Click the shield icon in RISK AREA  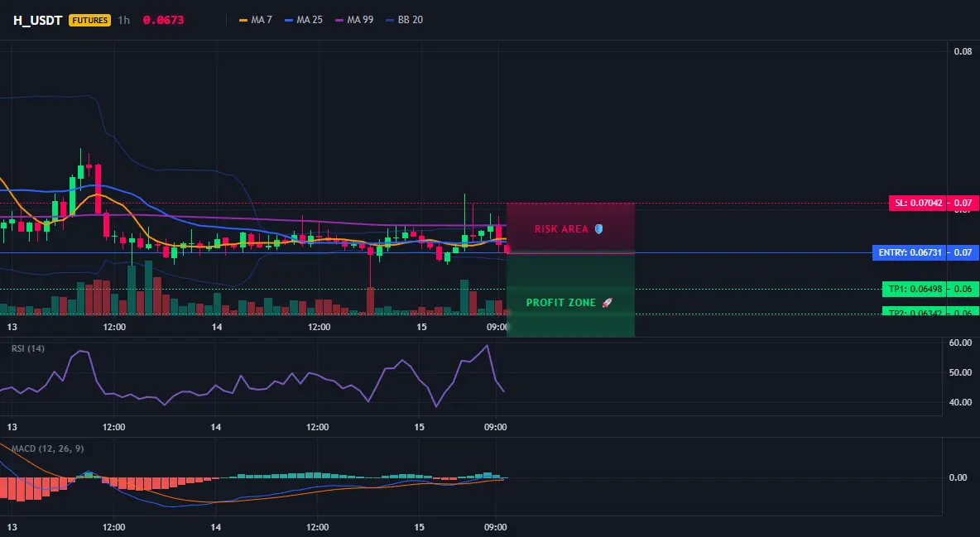[x=598, y=229]
